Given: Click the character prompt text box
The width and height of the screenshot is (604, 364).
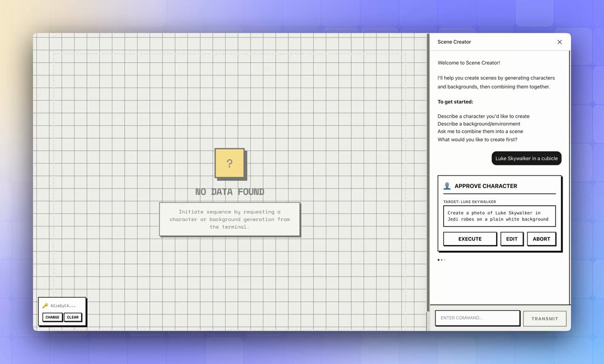Looking at the screenshot, I should (x=499, y=216).
